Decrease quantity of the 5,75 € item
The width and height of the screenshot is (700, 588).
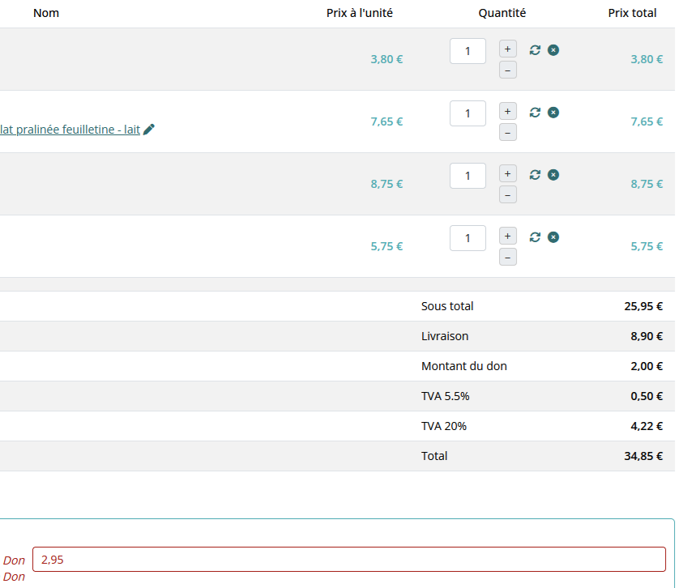(508, 258)
